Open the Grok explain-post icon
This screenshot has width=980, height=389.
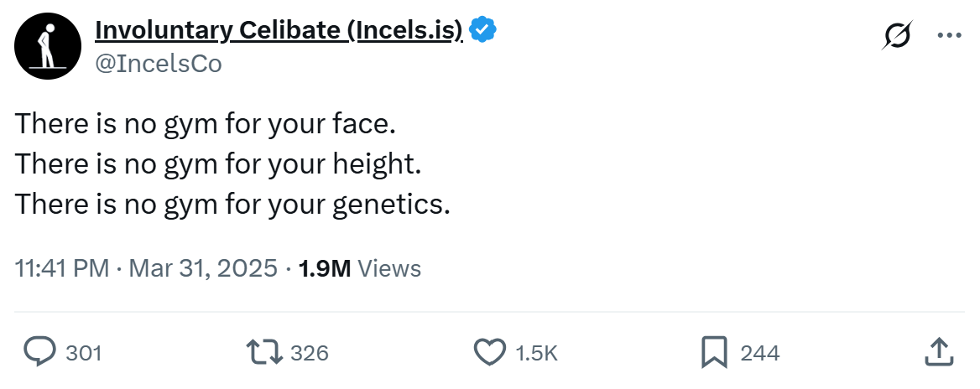pos(897,35)
